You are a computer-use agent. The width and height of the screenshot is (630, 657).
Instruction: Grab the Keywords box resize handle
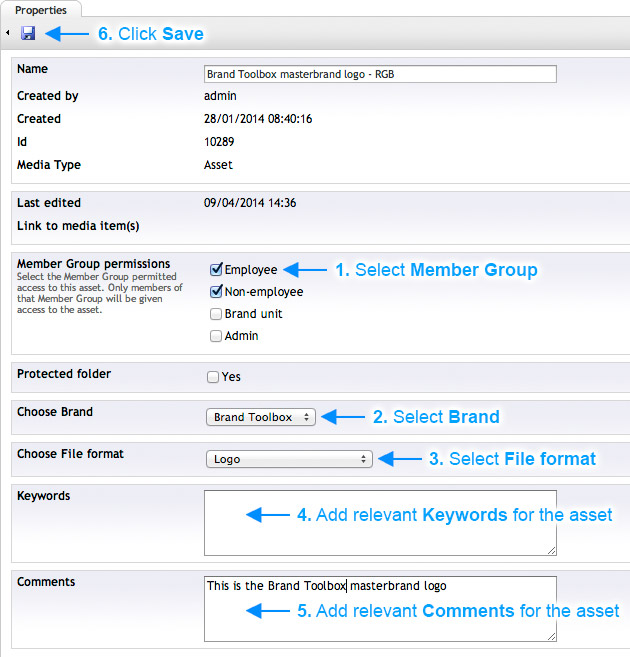click(551, 550)
